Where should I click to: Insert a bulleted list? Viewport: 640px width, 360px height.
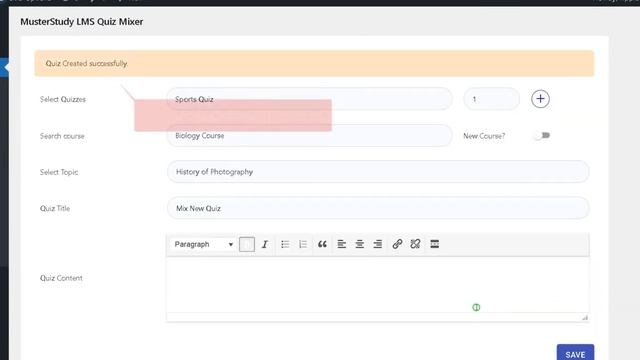coord(285,244)
